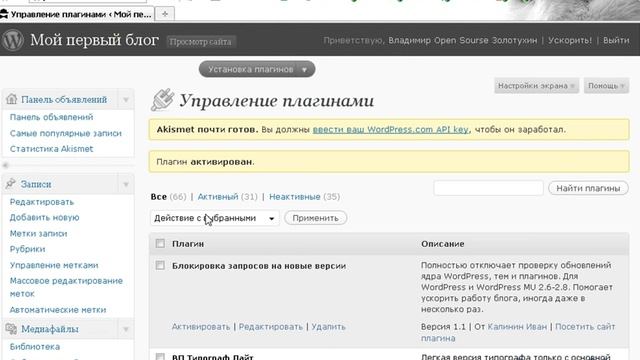
Task: Open Редактировать under Записи menu
Action: pyautogui.click(x=42, y=202)
